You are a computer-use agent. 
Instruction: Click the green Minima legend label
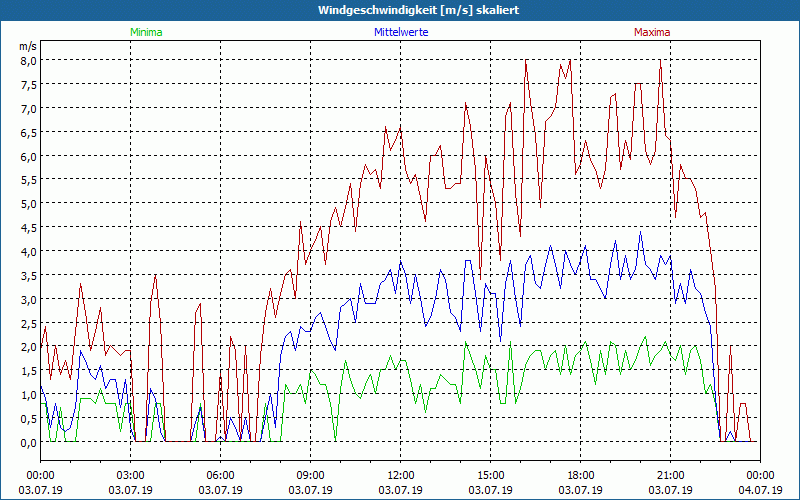tap(146, 32)
